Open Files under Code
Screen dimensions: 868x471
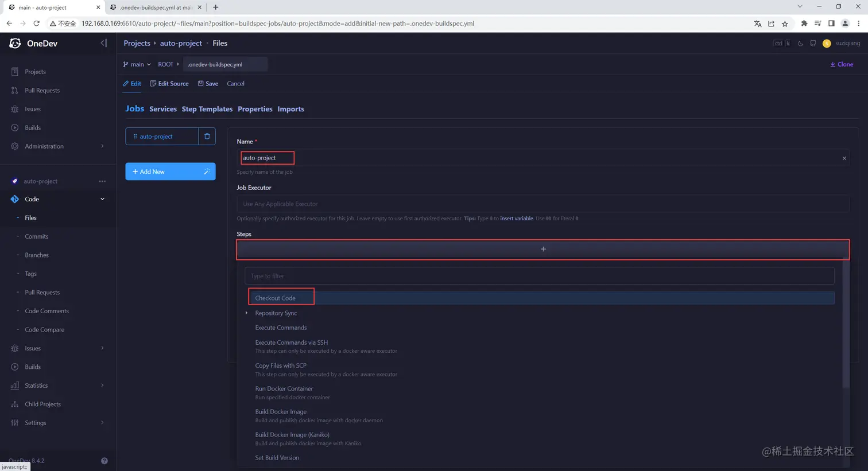tap(30, 218)
